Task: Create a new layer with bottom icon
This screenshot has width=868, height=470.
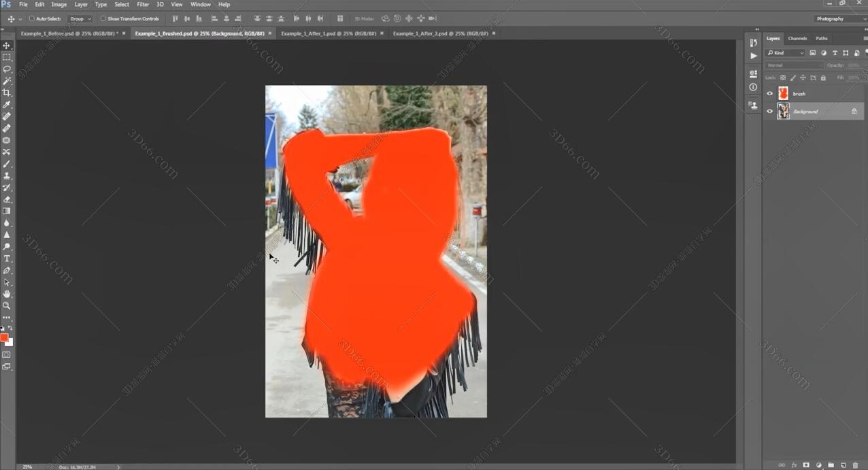Action: coord(843,465)
